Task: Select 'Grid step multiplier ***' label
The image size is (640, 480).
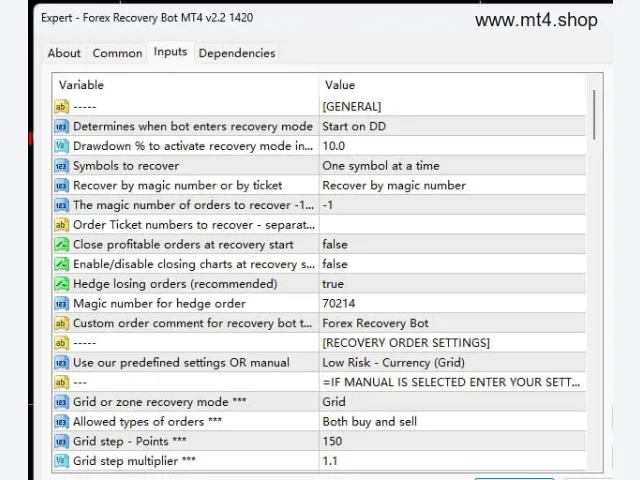Action: tap(134, 461)
